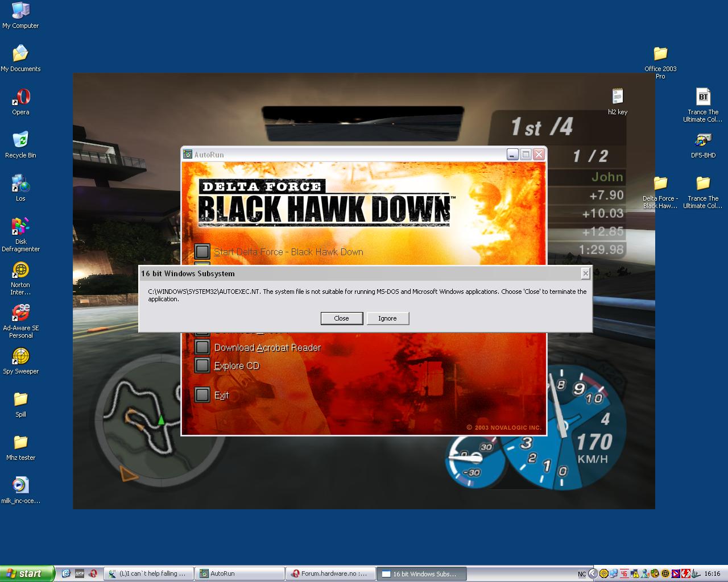The height and width of the screenshot is (582, 728).
Task: Open the Mhz tester folder
Action: coord(20,447)
